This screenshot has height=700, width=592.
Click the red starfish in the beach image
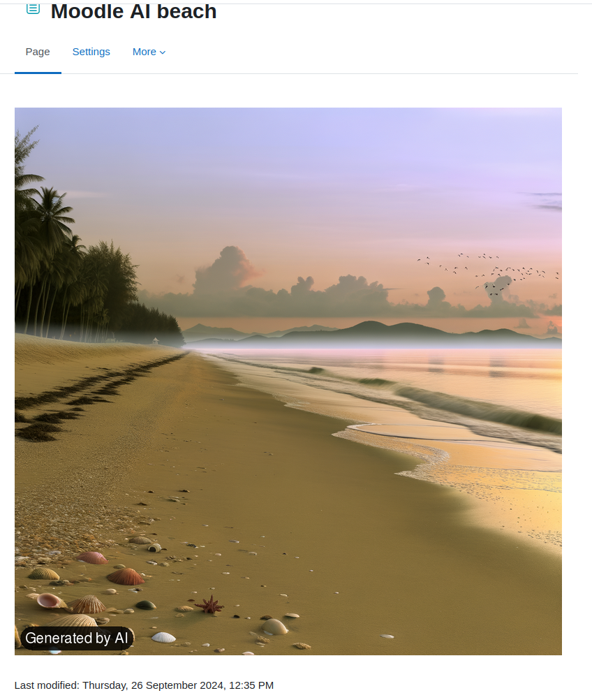point(209,604)
